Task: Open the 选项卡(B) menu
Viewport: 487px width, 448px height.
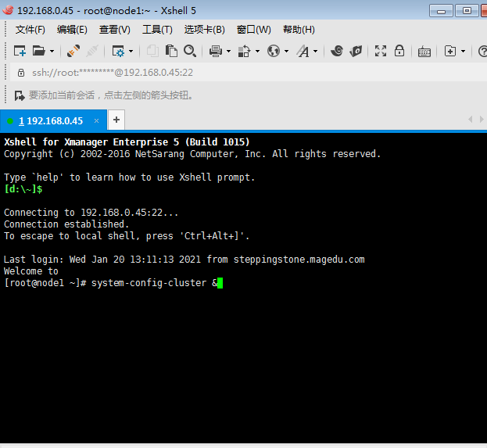Action: tap(204, 30)
